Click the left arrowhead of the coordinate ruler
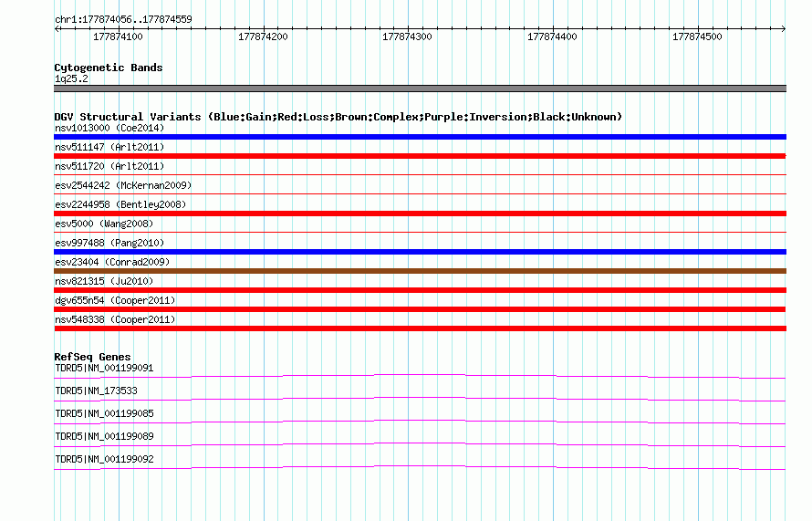 pyautogui.click(x=57, y=29)
